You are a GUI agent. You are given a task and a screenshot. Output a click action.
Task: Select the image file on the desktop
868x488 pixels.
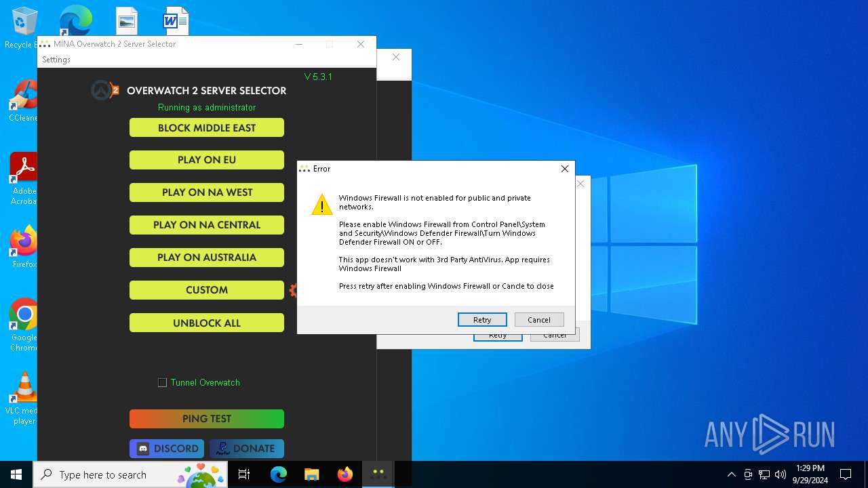[x=127, y=20]
